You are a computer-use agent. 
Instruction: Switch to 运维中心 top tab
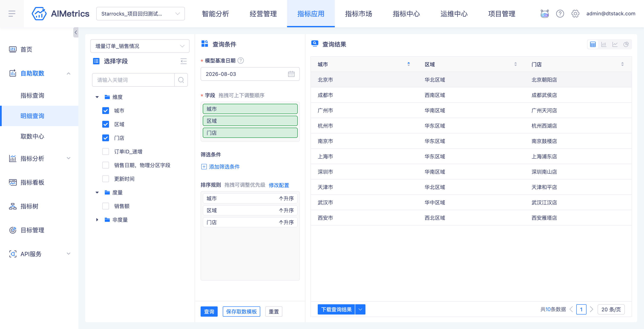(454, 13)
